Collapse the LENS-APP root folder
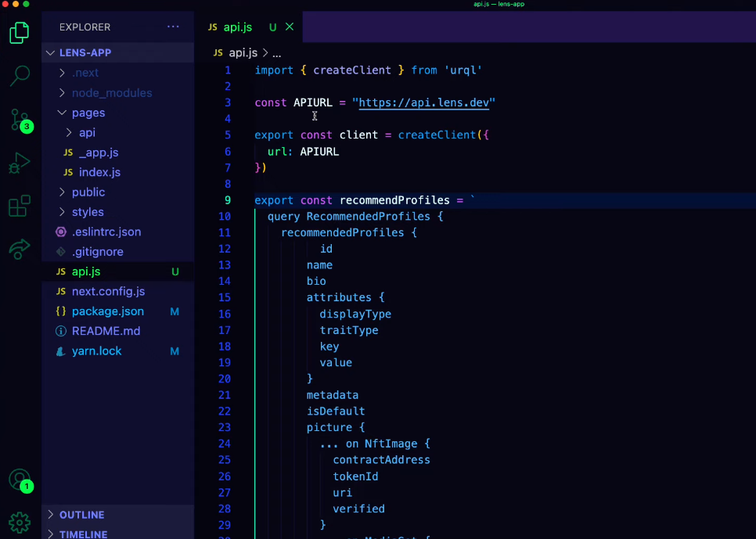The image size is (756, 539). pyautogui.click(x=85, y=52)
